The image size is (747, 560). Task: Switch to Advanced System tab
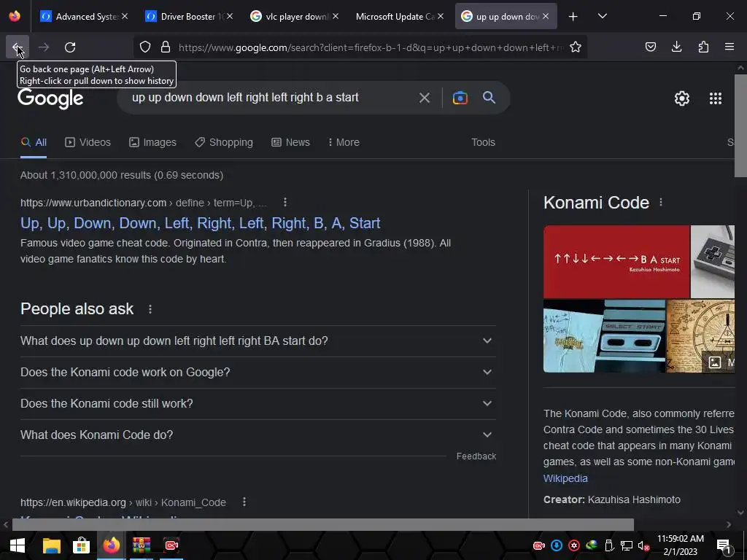[82, 17]
